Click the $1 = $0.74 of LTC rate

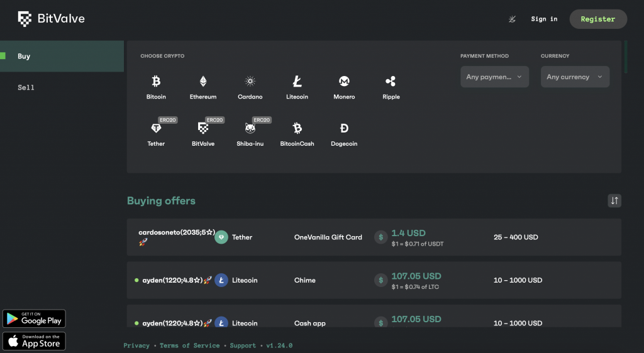pos(415,287)
